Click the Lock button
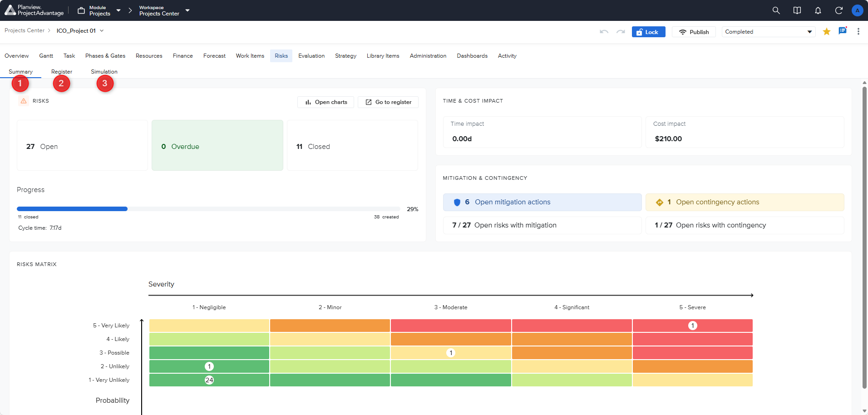Viewport: 868px width, 415px height. 648,32
